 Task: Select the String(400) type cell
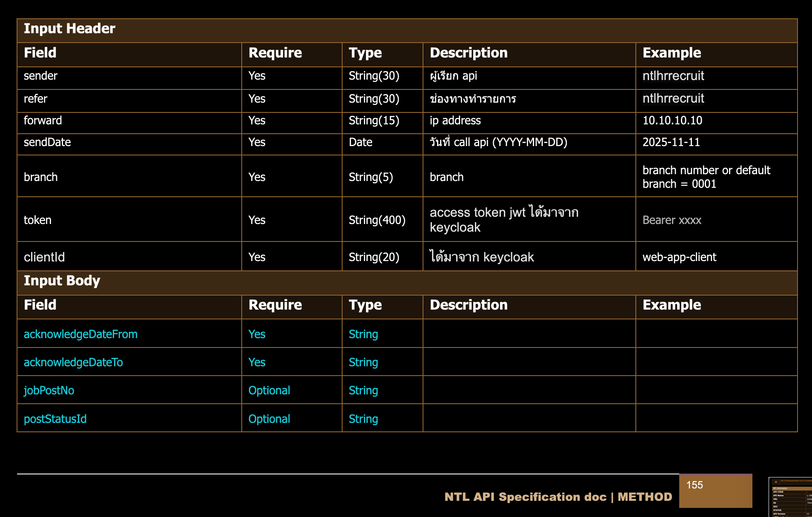[x=377, y=220]
